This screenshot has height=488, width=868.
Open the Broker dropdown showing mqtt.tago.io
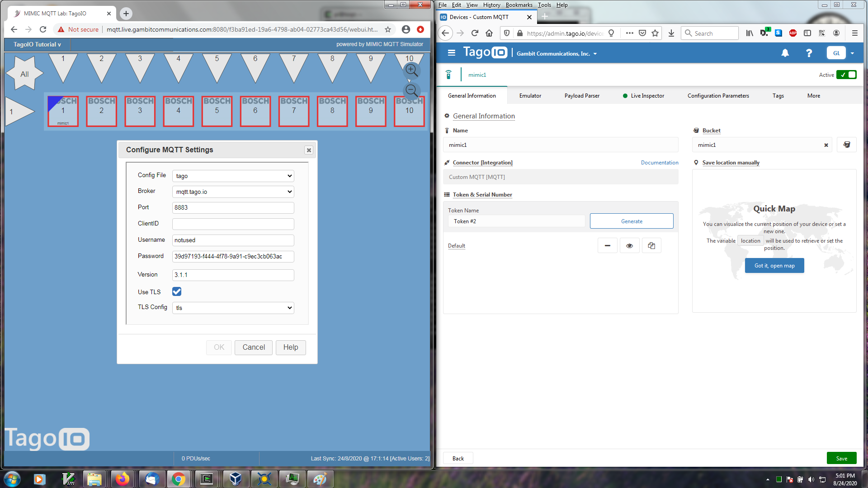tap(233, 192)
